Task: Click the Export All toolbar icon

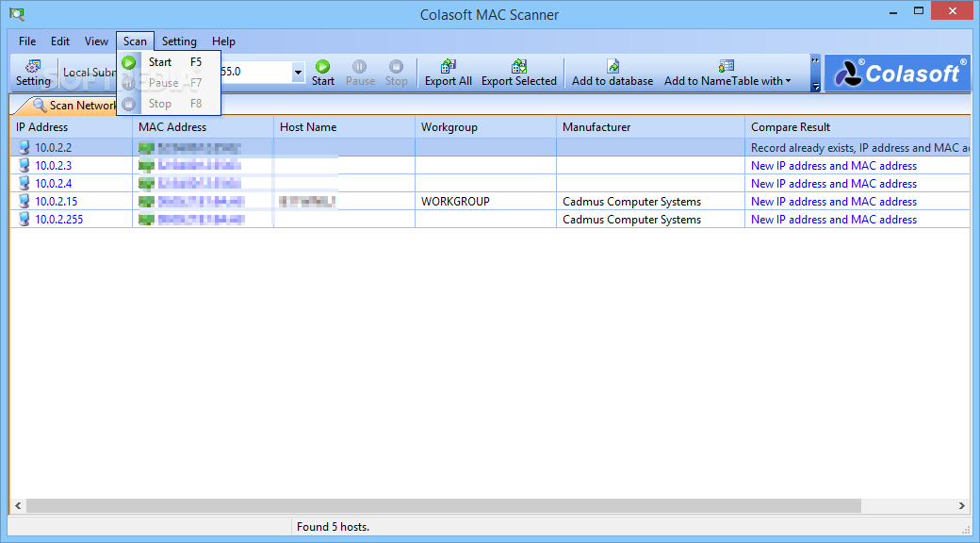Action: click(449, 66)
